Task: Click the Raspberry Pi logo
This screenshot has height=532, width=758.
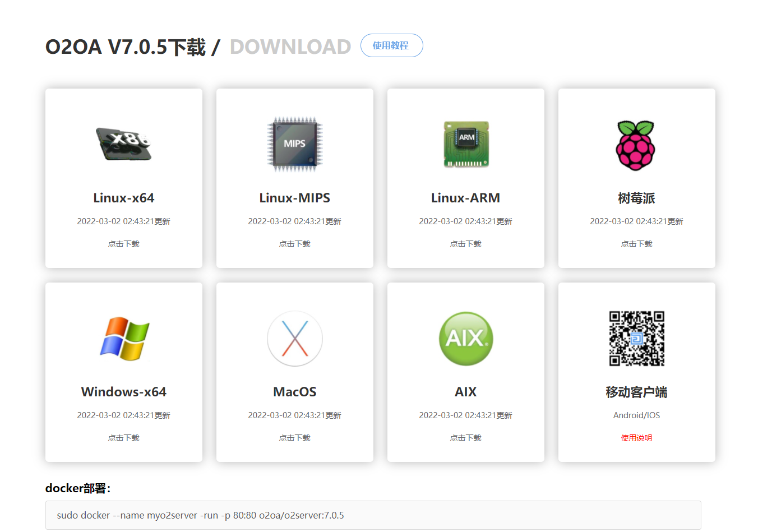Action: tap(636, 145)
